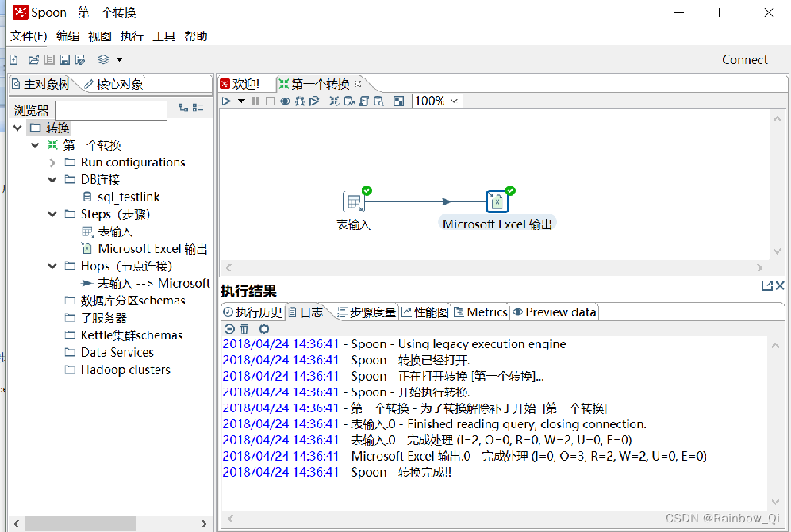Preview the transformation with eye icon
The image size is (791, 532).
coord(285,101)
